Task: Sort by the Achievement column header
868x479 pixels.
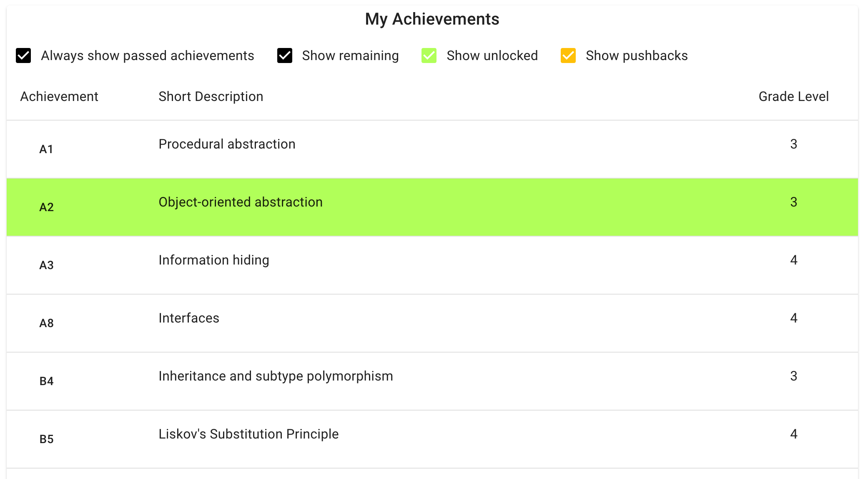Action: tap(59, 96)
